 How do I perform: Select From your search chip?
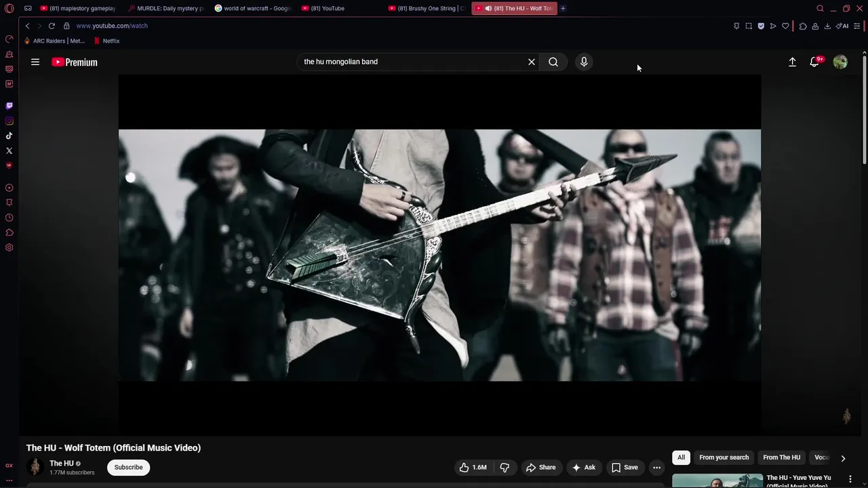724,457
